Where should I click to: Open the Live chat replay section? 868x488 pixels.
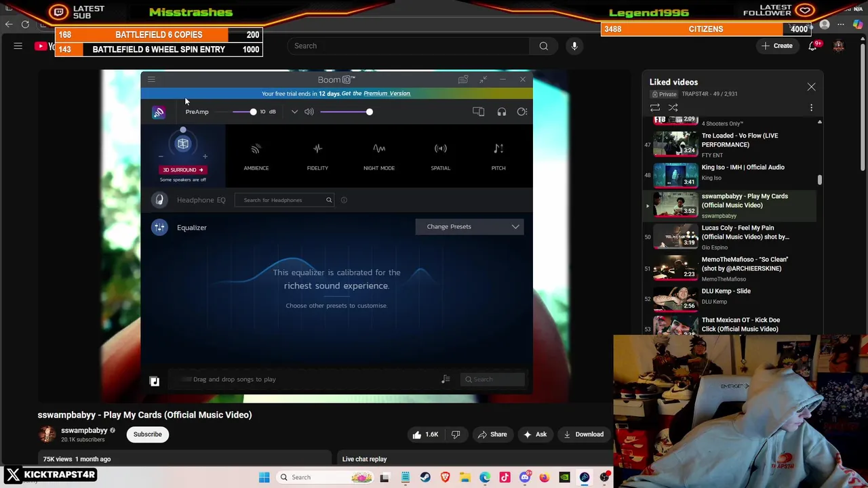[364, 460]
